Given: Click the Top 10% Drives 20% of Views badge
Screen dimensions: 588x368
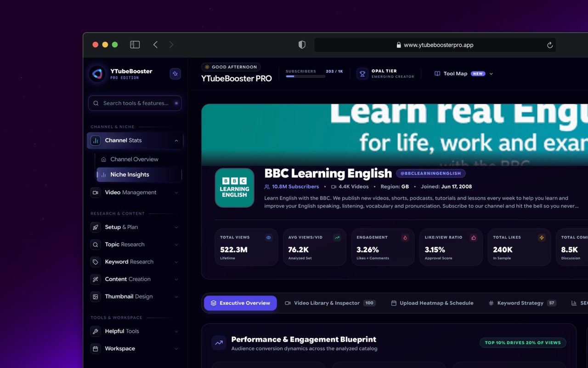Looking at the screenshot, I should pyautogui.click(x=523, y=343).
